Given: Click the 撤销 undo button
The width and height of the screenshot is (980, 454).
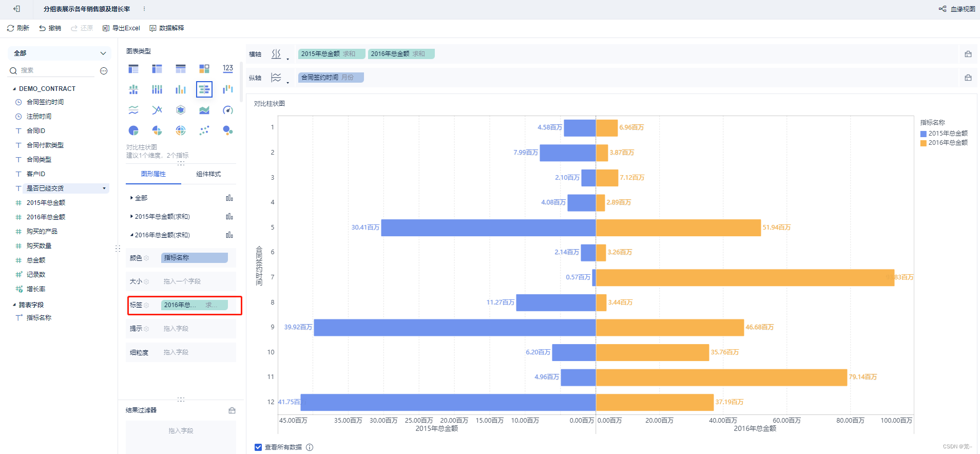Looking at the screenshot, I should [50, 28].
